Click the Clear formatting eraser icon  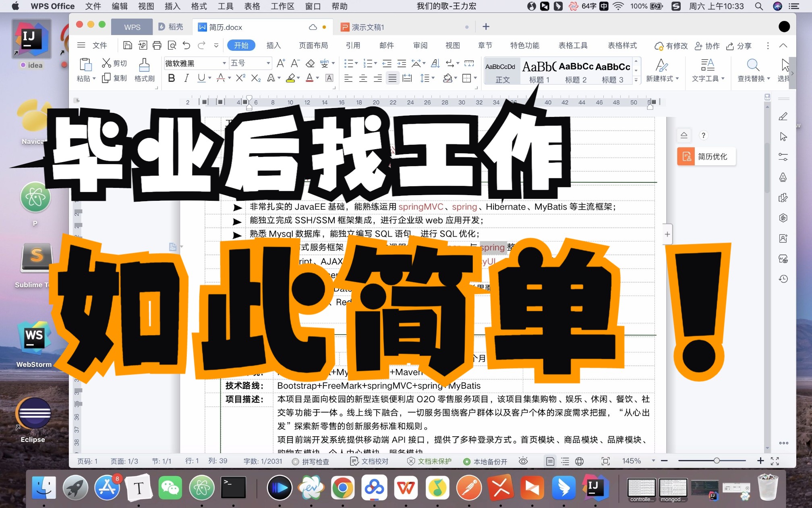310,63
